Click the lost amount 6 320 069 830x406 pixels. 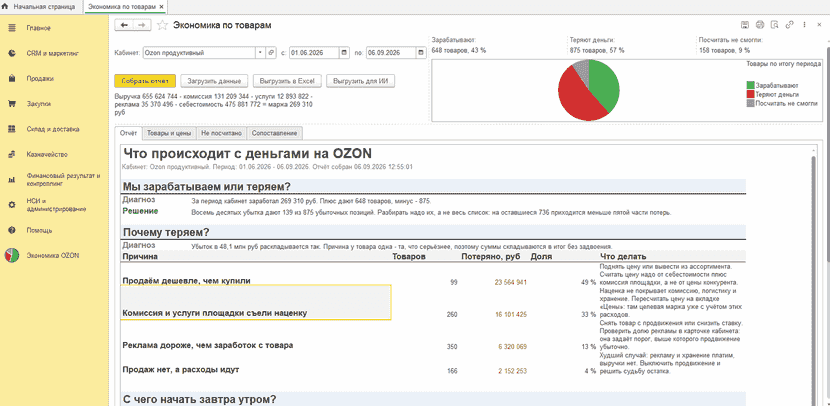(512, 347)
